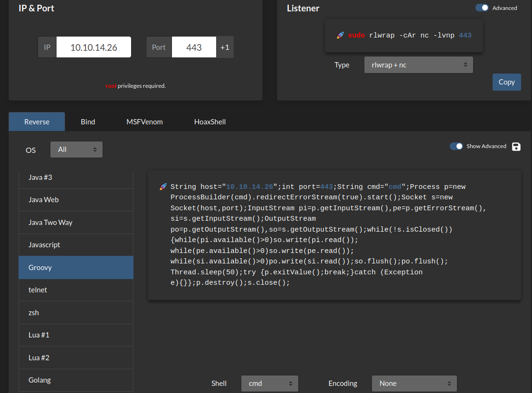Increment port with +1 button

(225, 47)
